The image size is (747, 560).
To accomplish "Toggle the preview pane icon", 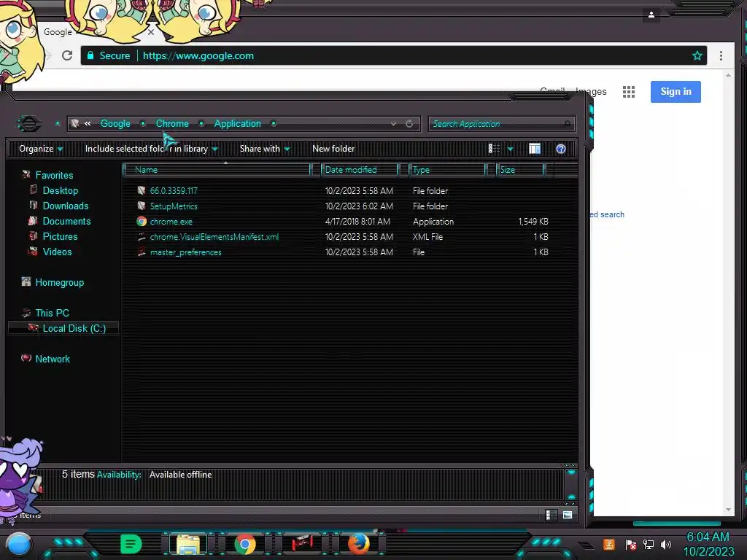I will point(535,149).
